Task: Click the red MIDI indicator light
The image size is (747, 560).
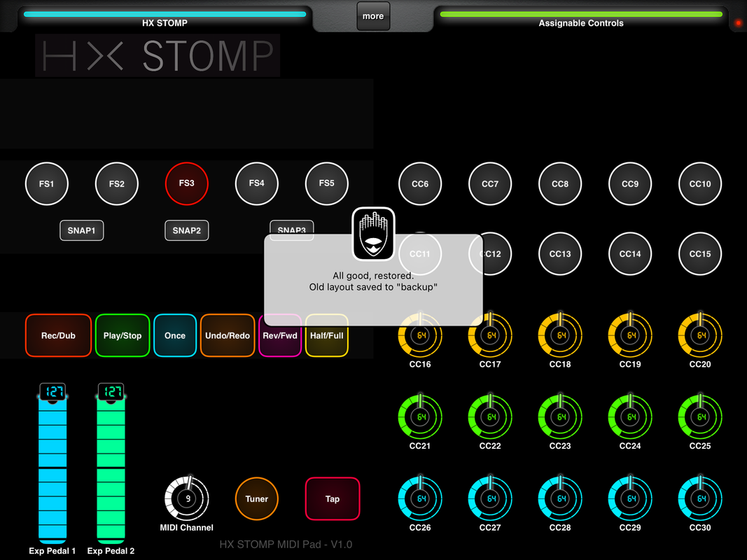Action: pos(739,22)
